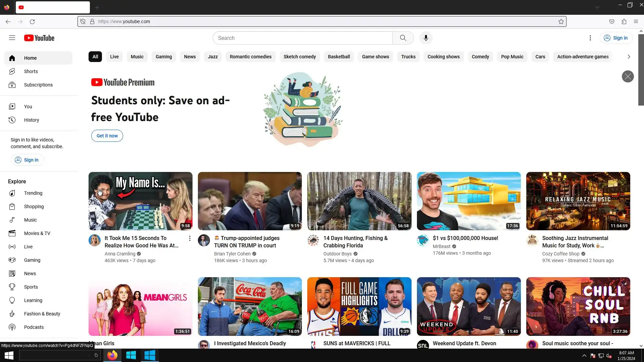Open the hamburger guide menu
Viewport: 644px width, 362px height.
coord(12,38)
